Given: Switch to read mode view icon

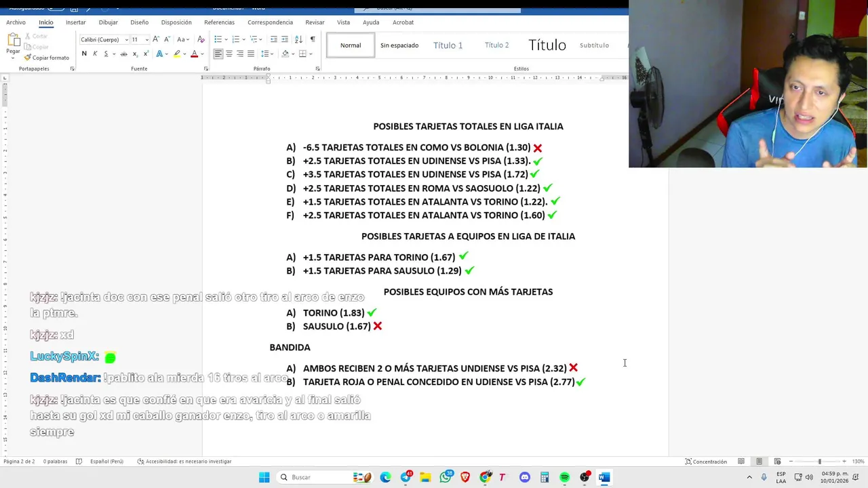Looking at the screenshot, I should (x=741, y=462).
